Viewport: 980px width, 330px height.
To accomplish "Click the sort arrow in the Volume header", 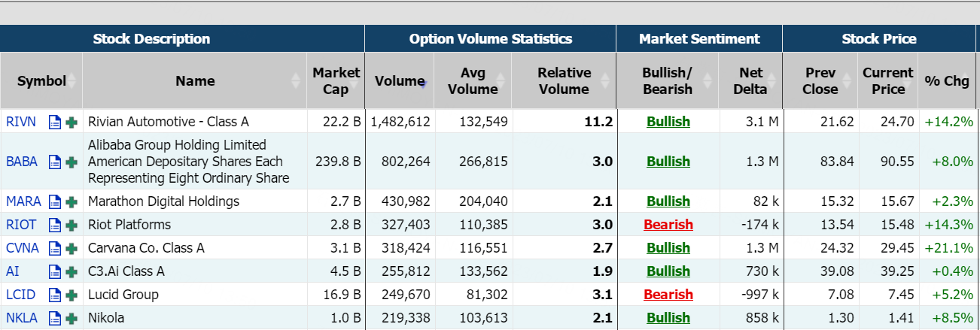I will coord(424,81).
